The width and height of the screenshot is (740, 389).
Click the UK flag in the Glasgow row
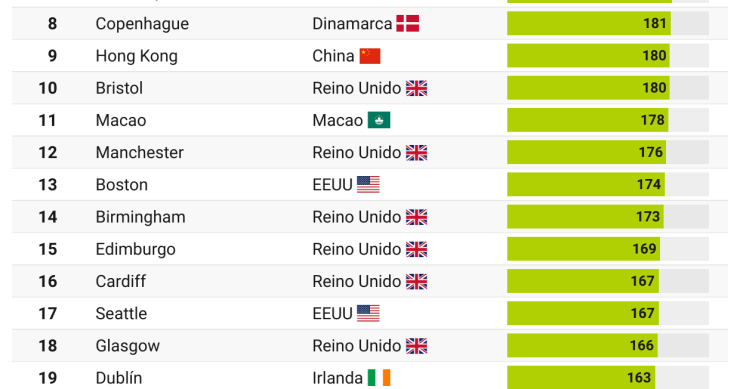pos(416,346)
